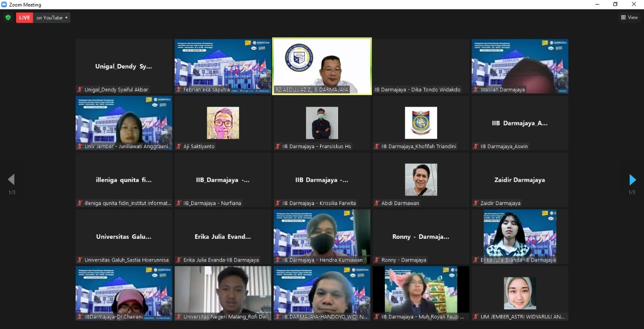Open the "on YouTube" live stream dropdown
The width and height of the screenshot is (644, 329).
tap(52, 18)
